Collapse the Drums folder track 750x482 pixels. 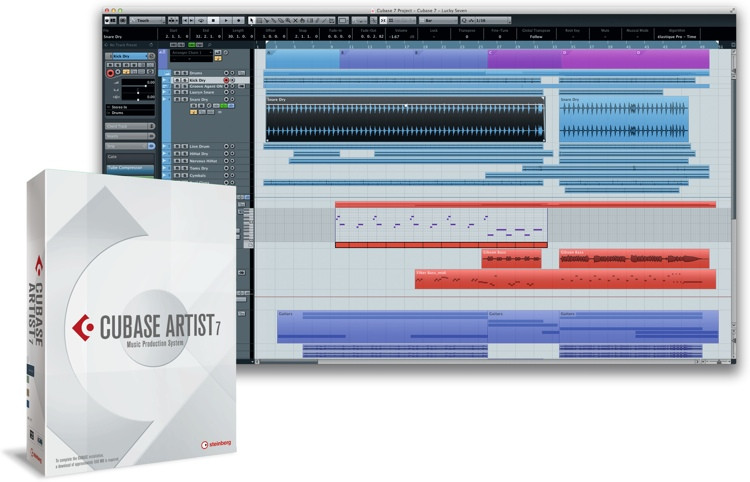(x=166, y=73)
